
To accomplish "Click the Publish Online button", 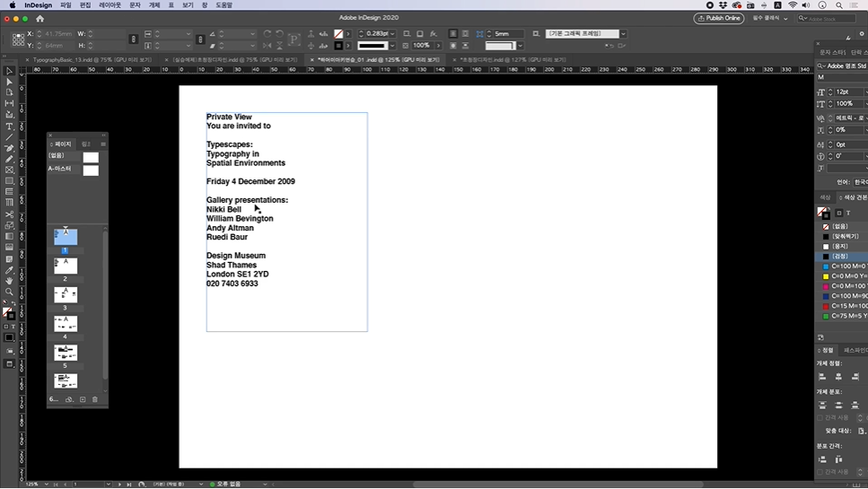I will click(718, 18).
